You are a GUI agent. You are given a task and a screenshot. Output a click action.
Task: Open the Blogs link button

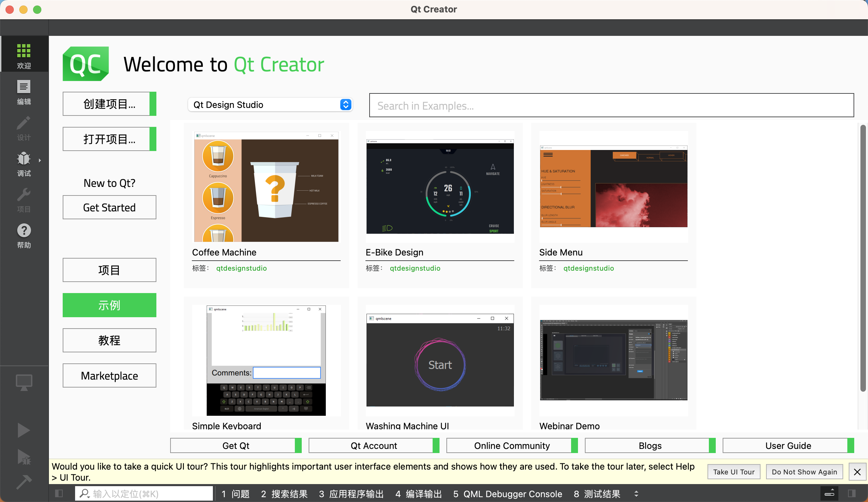[x=650, y=445]
